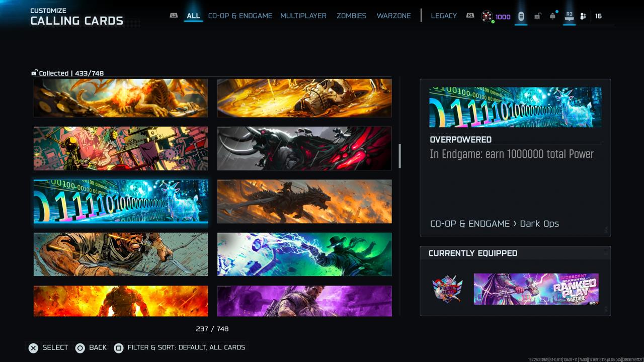Click the OVERPOWERED title text
The image size is (644, 362).
coord(461,140)
